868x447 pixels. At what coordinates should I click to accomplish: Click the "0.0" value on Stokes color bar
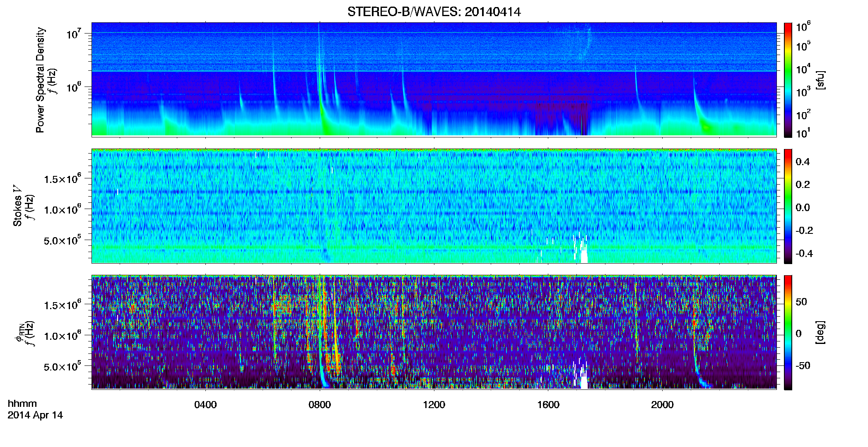point(803,207)
